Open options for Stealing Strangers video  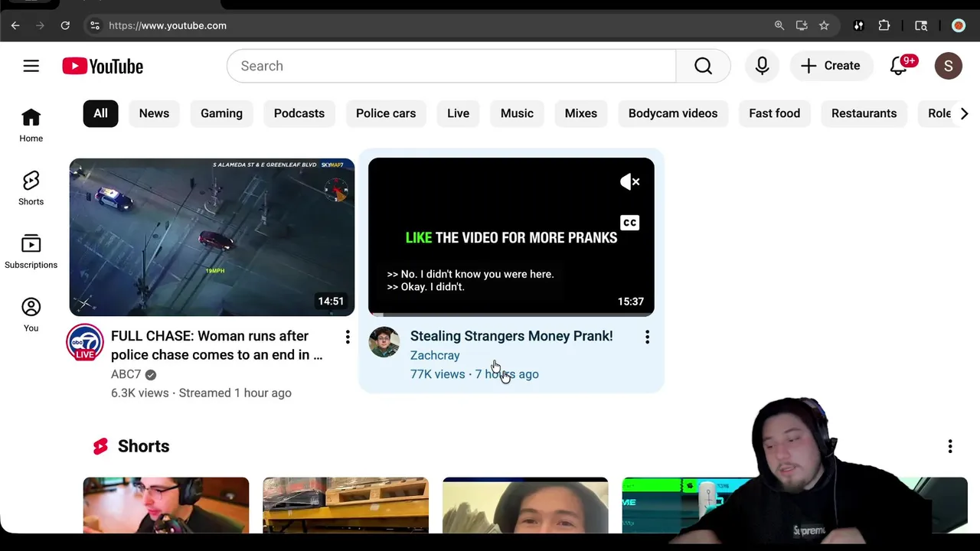pos(647,337)
